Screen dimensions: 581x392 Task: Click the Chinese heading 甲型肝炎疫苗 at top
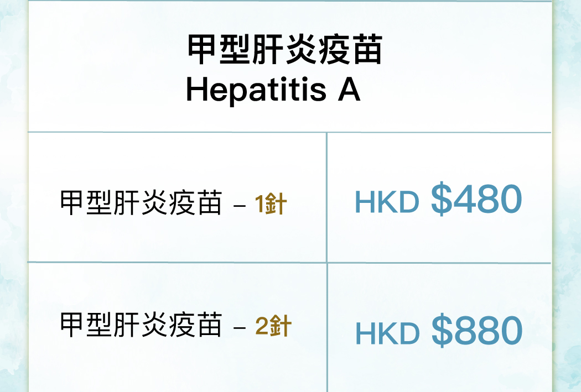[x=284, y=50]
